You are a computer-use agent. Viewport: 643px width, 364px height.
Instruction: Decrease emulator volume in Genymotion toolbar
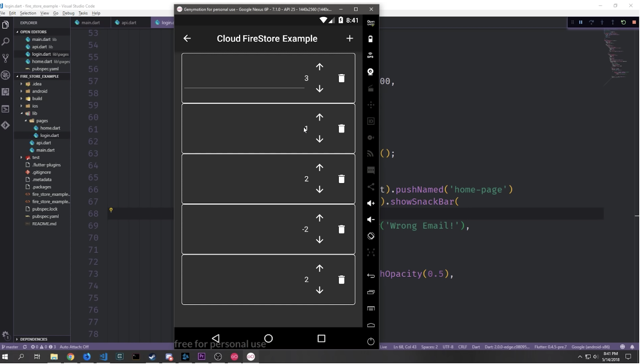point(371,219)
